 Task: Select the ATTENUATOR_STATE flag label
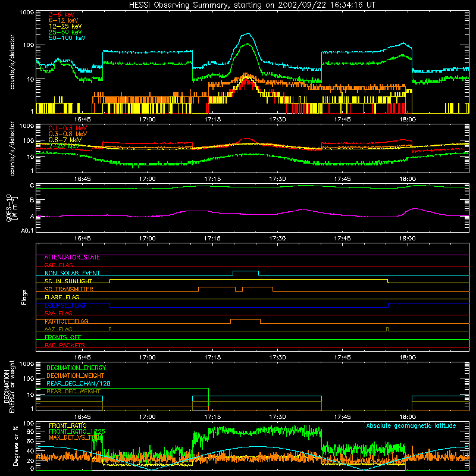[72, 257]
